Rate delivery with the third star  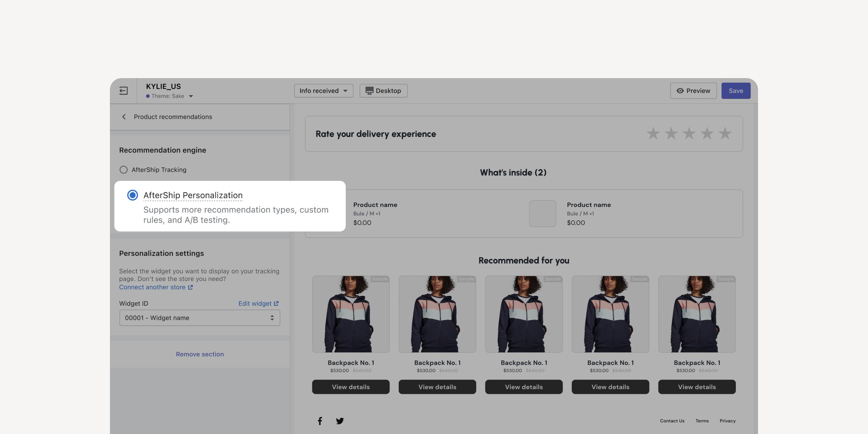(689, 133)
